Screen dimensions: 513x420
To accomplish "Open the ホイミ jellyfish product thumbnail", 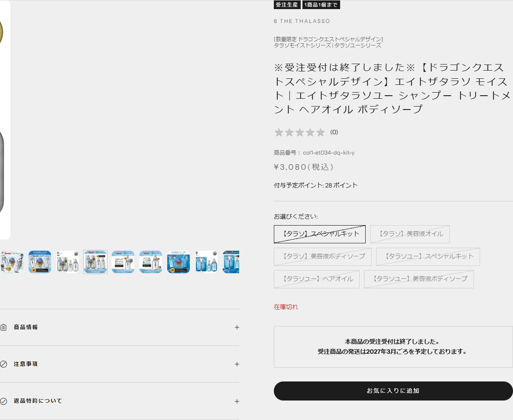I will (12, 262).
